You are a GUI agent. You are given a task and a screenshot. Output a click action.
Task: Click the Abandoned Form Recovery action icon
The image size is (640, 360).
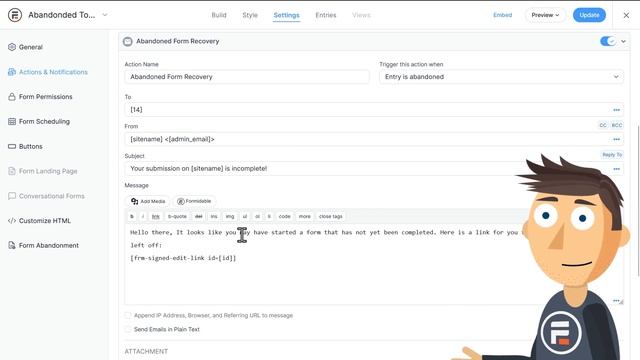(x=128, y=41)
